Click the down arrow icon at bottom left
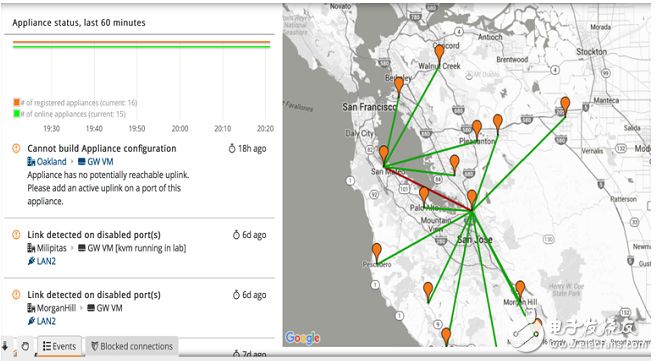 (5, 346)
